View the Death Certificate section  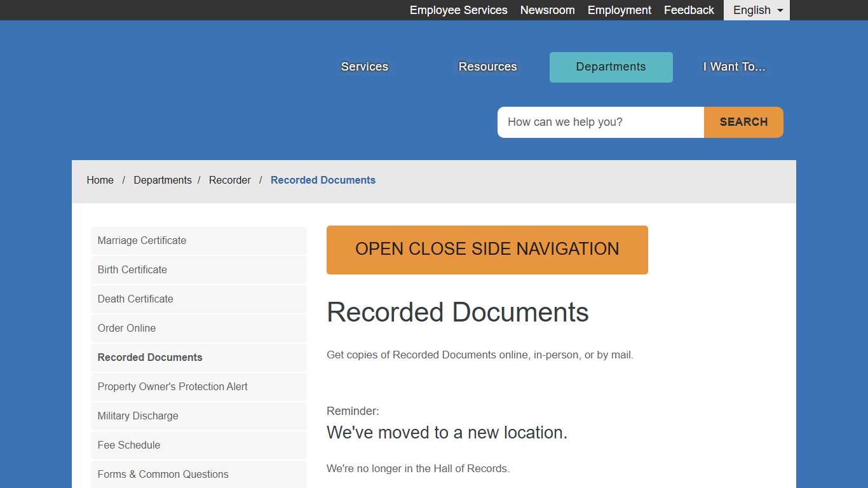click(x=135, y=299)
